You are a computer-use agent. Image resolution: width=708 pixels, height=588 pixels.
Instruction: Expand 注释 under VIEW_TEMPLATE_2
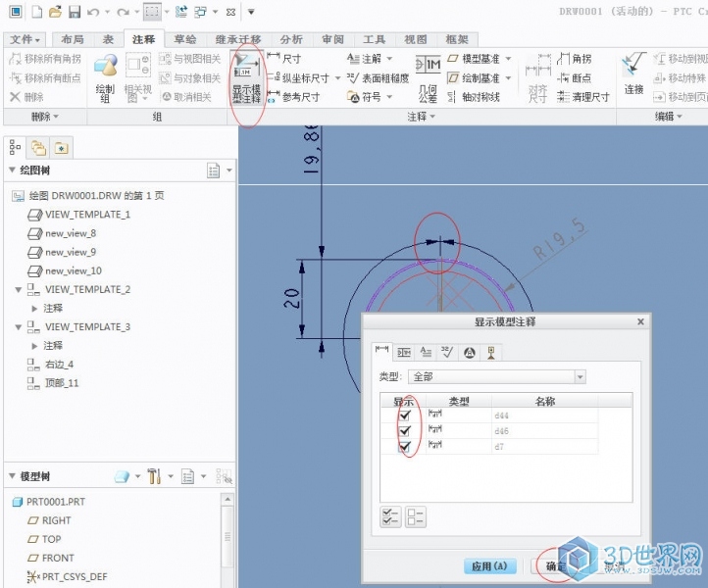[x=34, y=309]
